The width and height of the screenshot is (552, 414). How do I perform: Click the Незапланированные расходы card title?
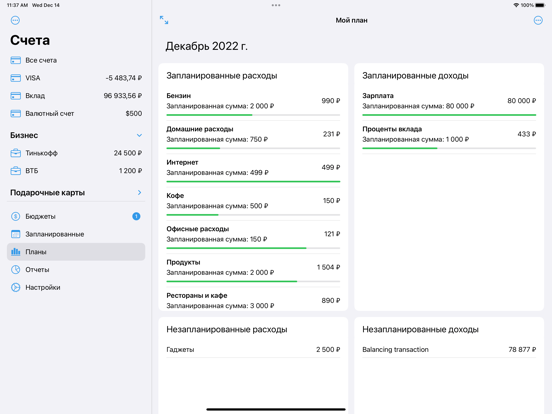point(227,330)
